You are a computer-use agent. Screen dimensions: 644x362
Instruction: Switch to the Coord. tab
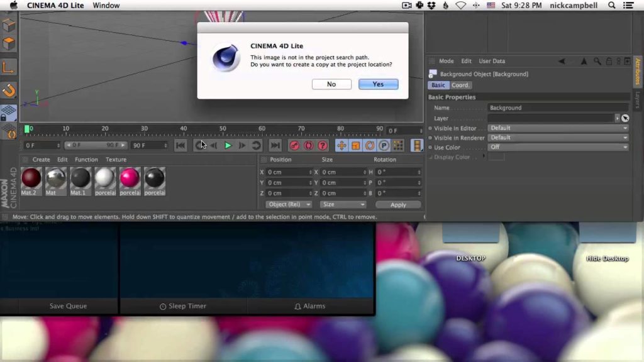coord(461,85)
